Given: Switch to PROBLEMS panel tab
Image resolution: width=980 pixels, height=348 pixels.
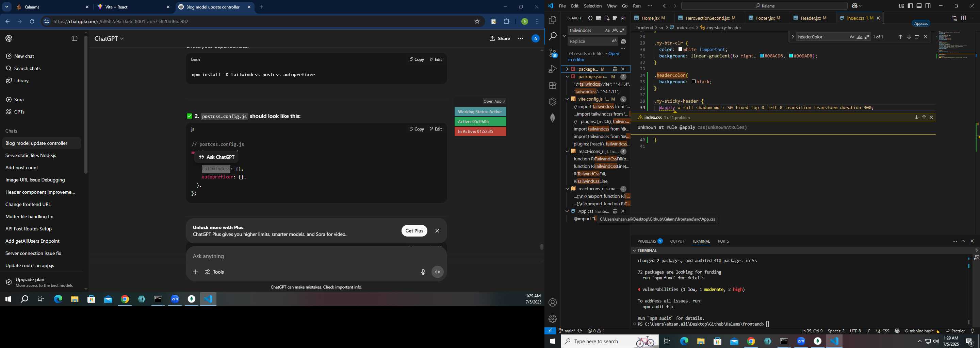Looking at the screenshot, I should tap(650, 241).
